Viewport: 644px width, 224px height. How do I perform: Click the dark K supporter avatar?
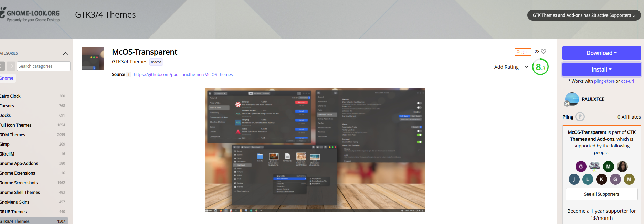coord(601,179)
